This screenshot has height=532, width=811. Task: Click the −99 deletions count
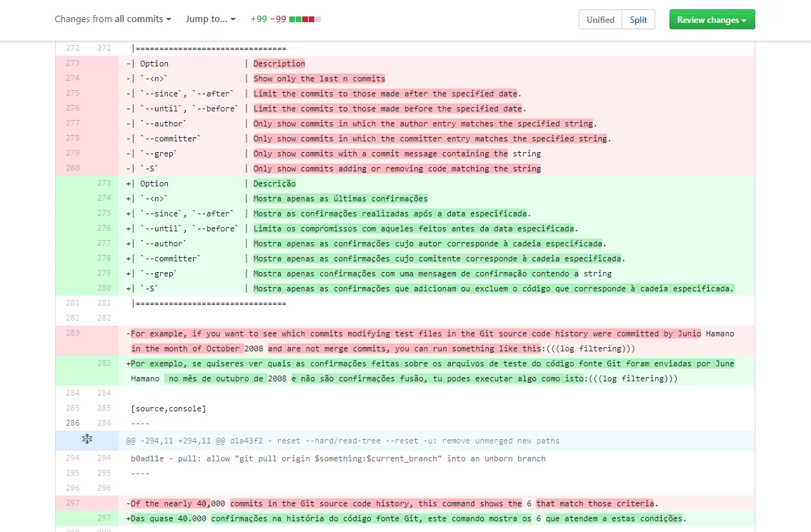click(278, 19)
